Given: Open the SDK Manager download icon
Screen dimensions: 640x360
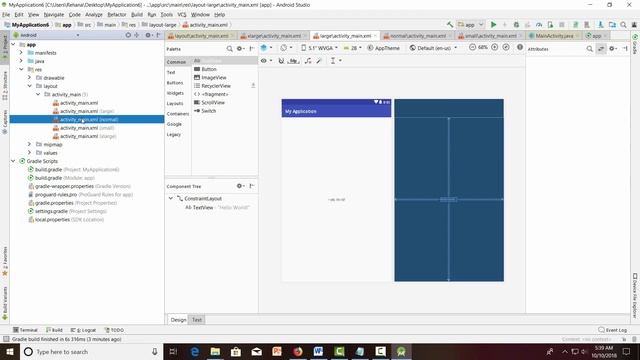Looking at the screenshot, I should point(600,25).
